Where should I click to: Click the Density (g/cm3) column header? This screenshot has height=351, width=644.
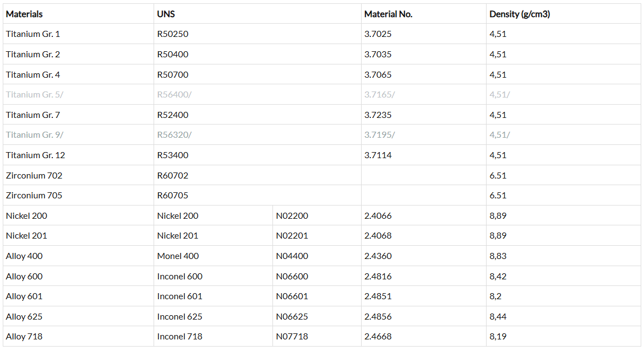(x=519, y=14)
